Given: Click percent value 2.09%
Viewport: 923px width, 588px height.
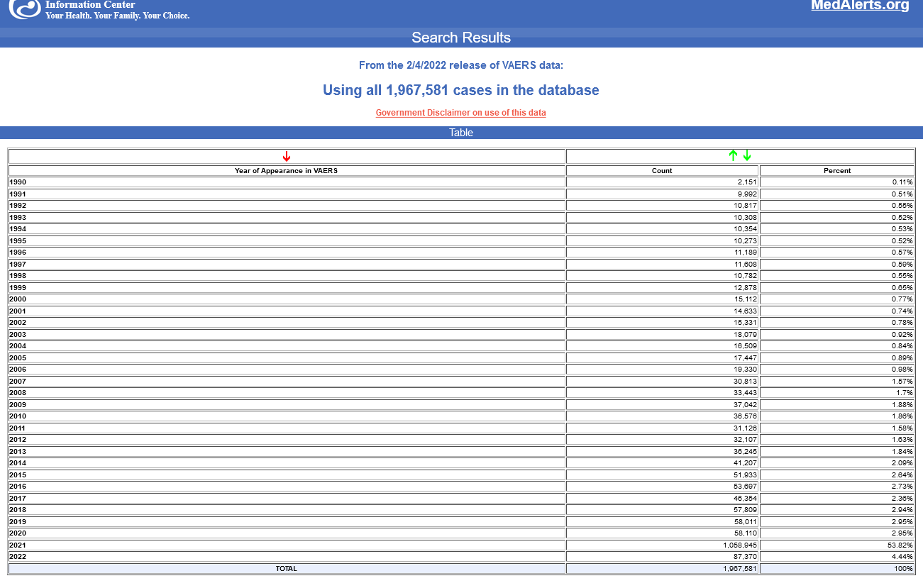Looking at the screenshot, I should [x=902, y=463].
